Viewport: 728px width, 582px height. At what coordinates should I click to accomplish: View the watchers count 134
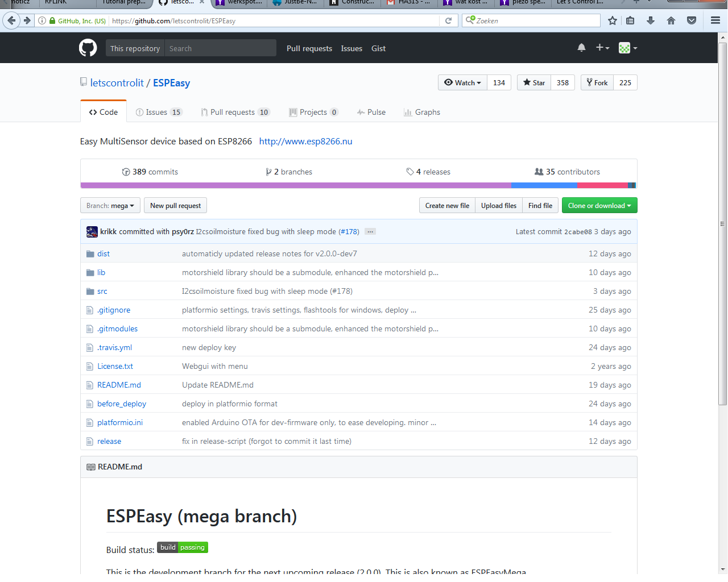click(499, 82)
